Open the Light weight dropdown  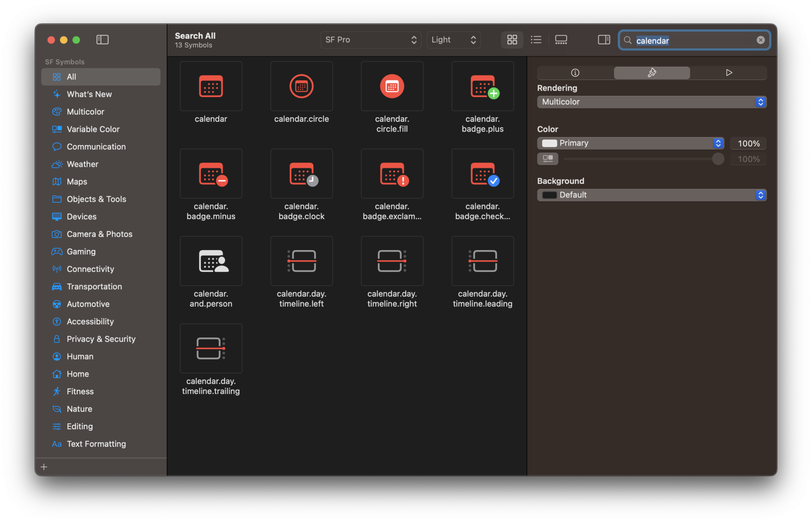tap(453, 40)
